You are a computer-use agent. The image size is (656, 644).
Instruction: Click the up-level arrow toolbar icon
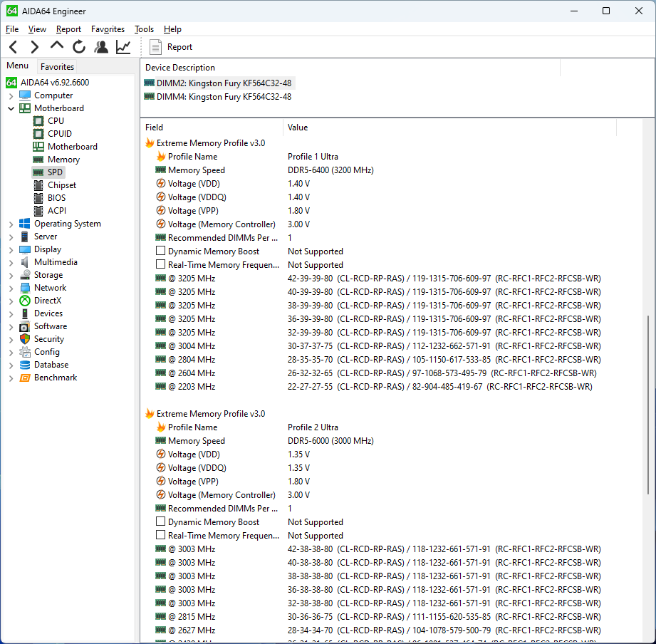56,45
